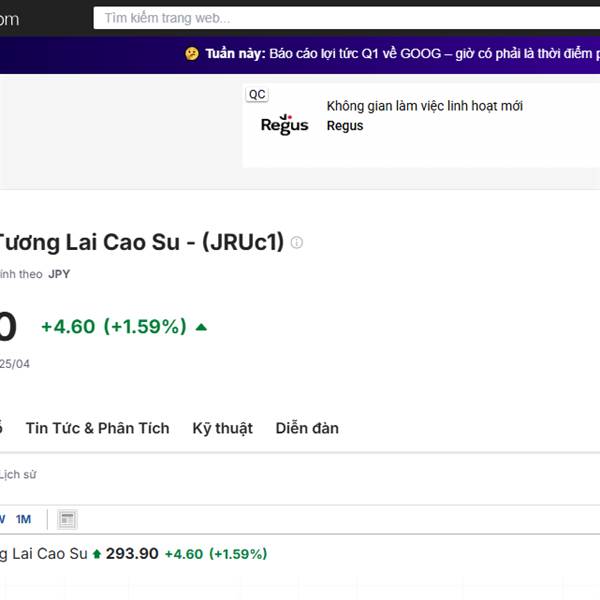
Task: Open the Regus ad headline about flexible workspace
Action: pos(424,106)
